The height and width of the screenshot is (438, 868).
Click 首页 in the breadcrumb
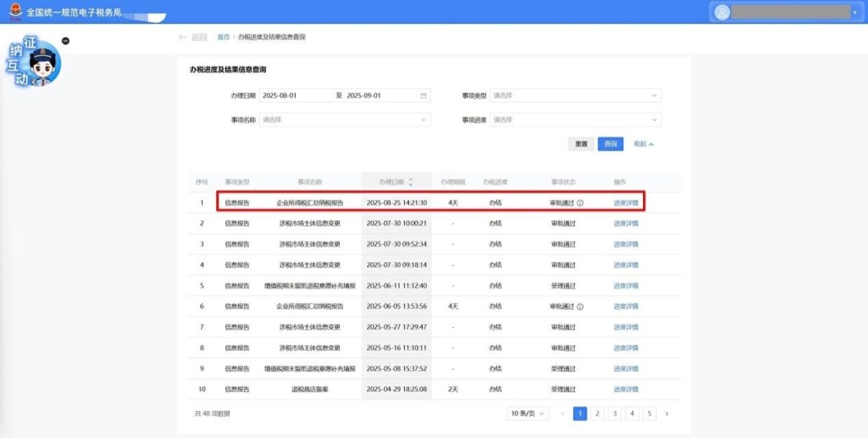tap(223, 37)
